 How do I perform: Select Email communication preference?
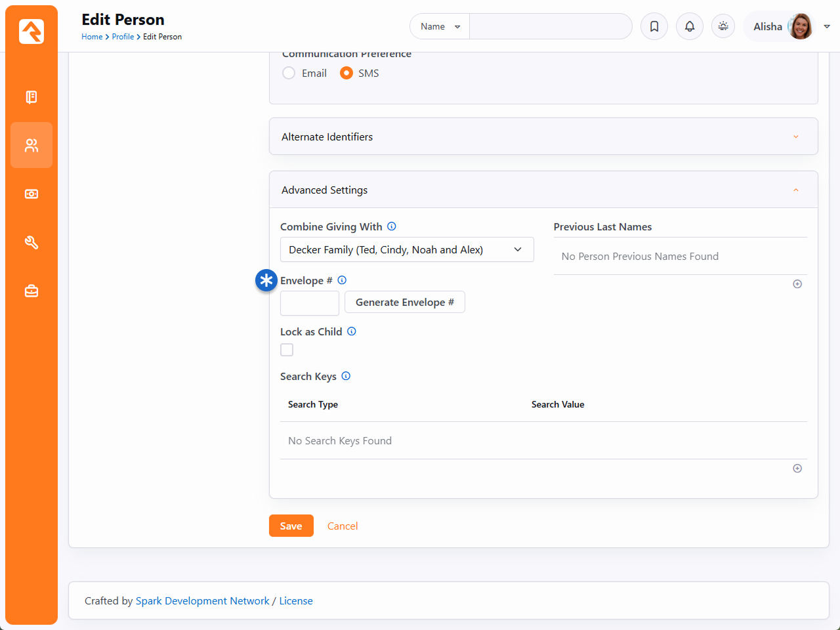pyautogui.click(x=289, y=73)
